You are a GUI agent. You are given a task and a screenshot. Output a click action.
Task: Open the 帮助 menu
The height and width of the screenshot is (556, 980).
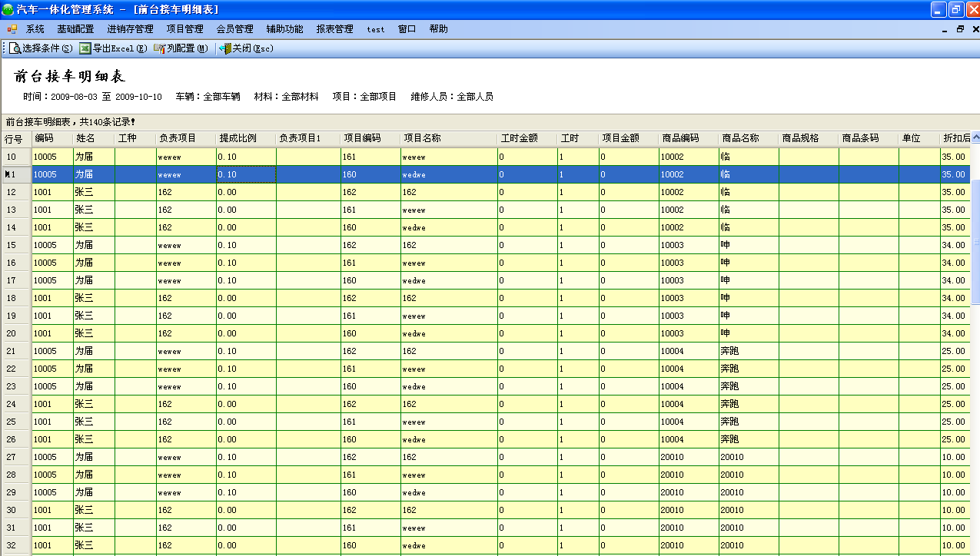[439, 29]
